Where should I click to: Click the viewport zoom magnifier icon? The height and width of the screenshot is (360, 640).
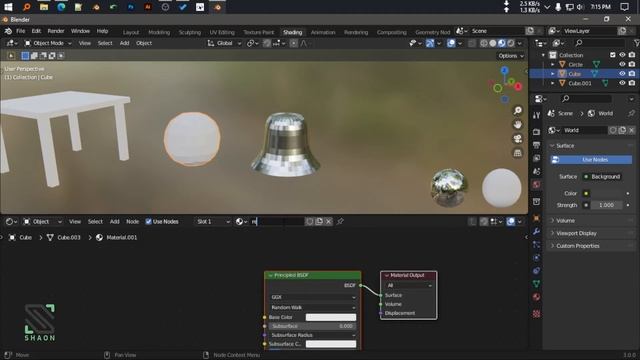[518, 111]
